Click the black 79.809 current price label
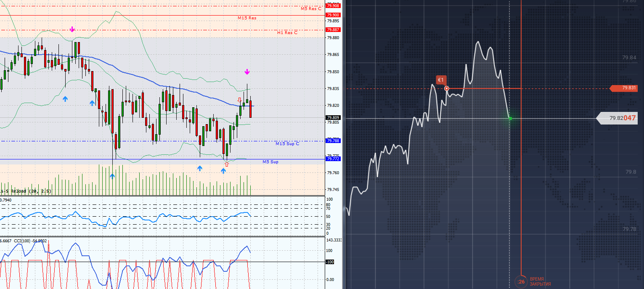The height and width of the screenshot is (289, 644). coord(333,118)
